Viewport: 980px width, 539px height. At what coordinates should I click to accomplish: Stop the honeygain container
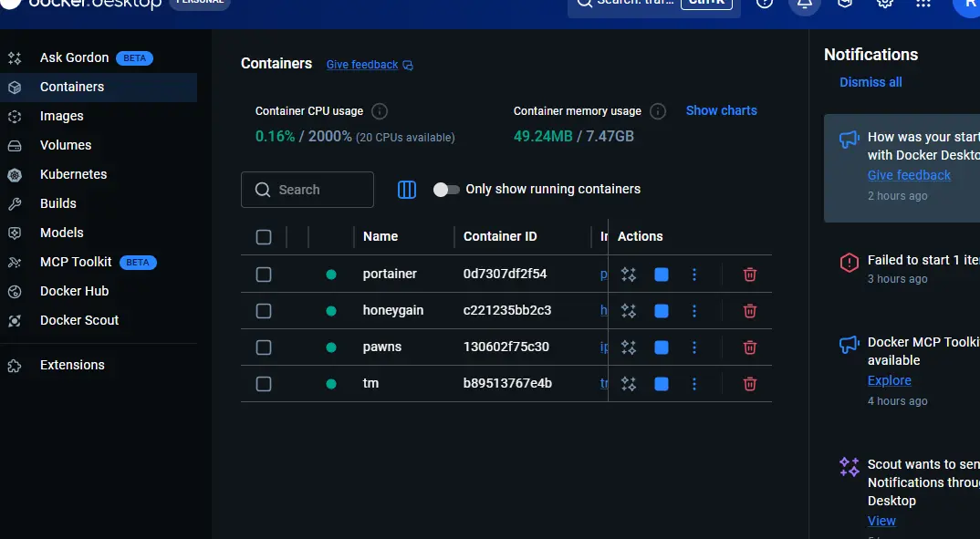pyautogui.click(x=662, y=310)
